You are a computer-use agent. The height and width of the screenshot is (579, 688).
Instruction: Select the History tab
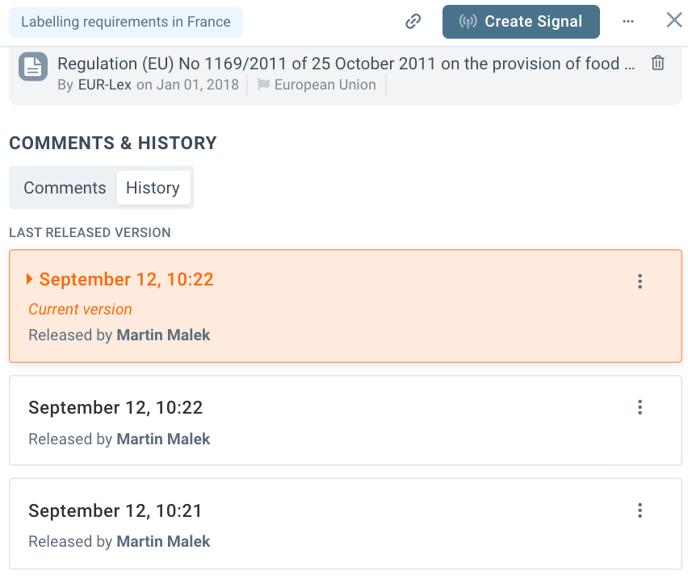pyautogui.click(x=153, y=188)
